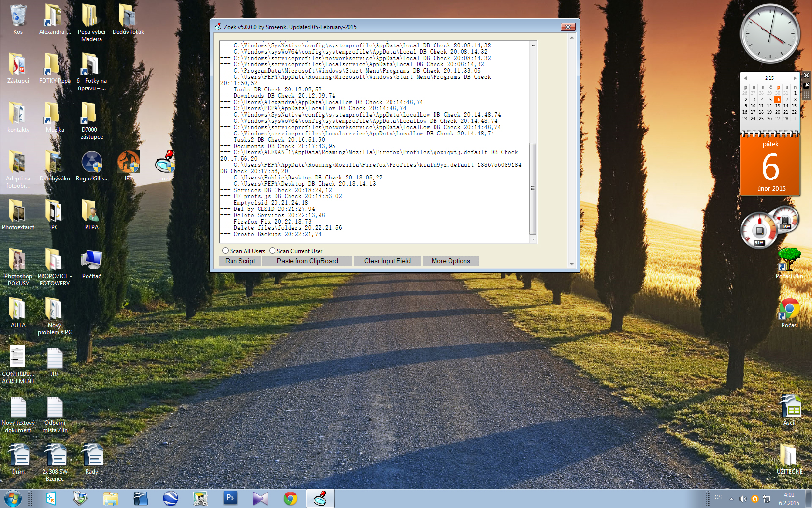The height and width of the screenshot is (508, 812).
Task: Click the Zoek taskbar icon
Action: point(320,498)
